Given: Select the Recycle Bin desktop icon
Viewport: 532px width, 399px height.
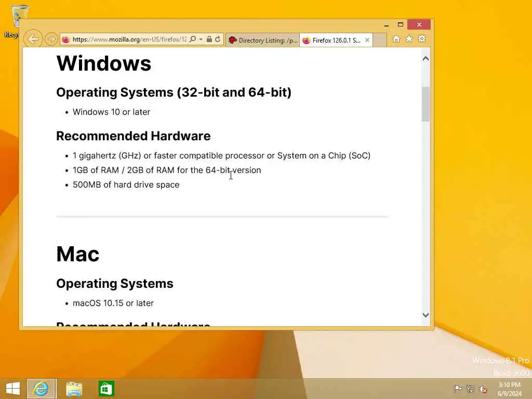Looking at the screenshot, I should coord(14,21).
